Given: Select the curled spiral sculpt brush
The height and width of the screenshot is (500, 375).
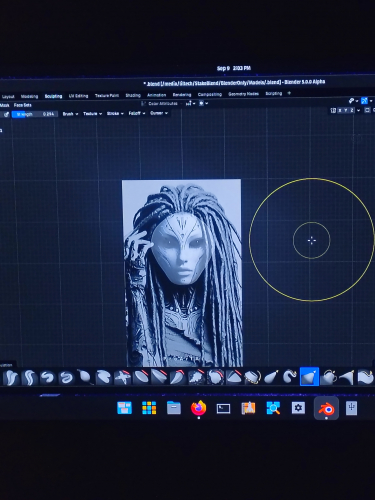Looking at the screenshot, I should tap(48, 377).
